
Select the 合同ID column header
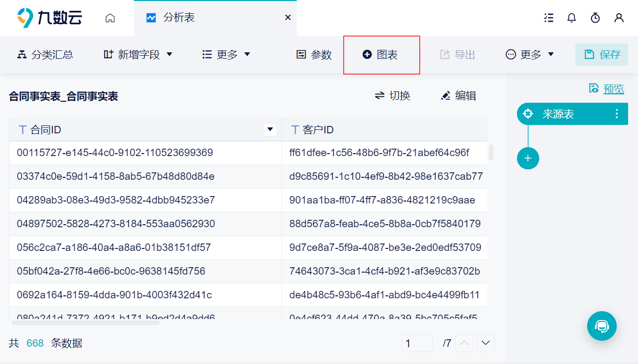coord(145,130)
